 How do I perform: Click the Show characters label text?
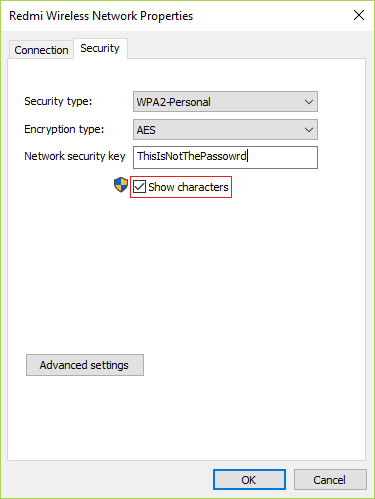coord(188,187)
